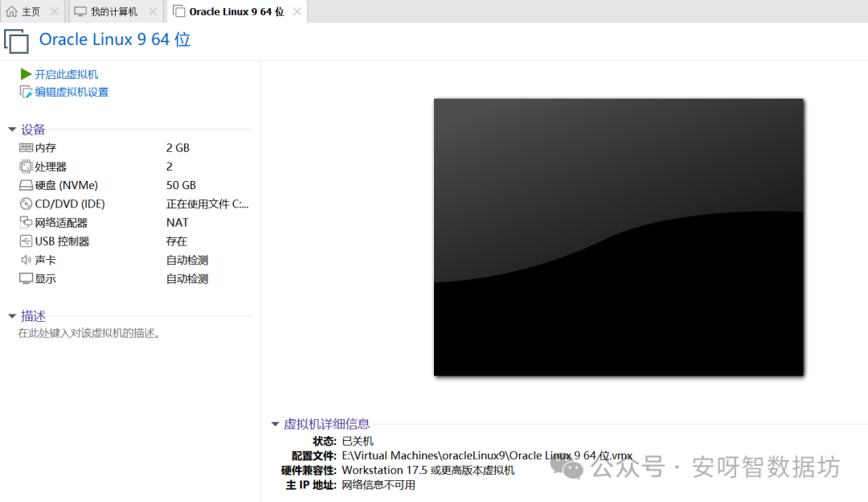Click the NAT network value
Screen dimensions: 868x502
[x=177, y=223]
